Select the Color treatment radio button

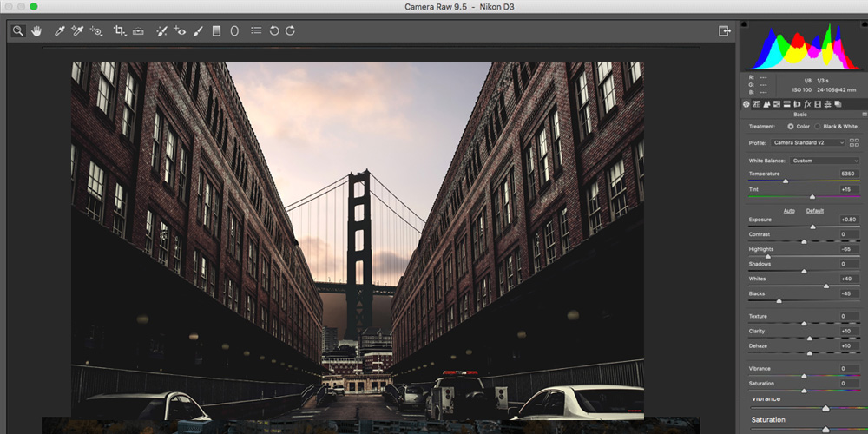pyautogui.click(x=791, y=127)
